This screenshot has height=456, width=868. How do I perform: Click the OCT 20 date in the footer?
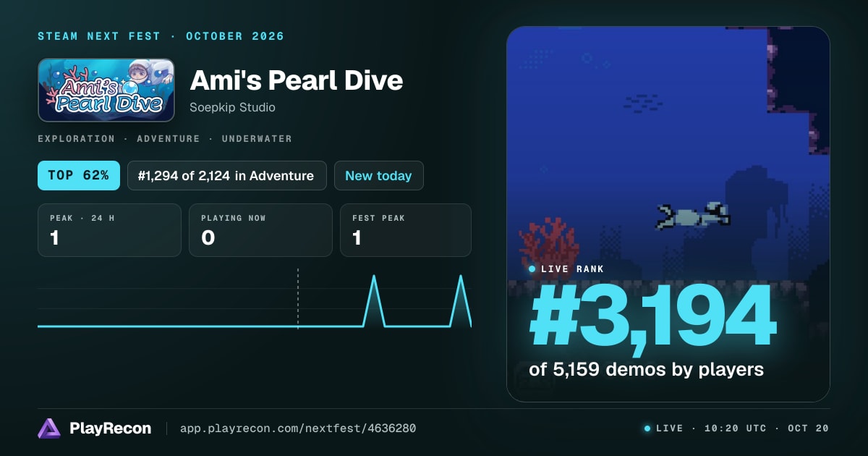point(809,428)
